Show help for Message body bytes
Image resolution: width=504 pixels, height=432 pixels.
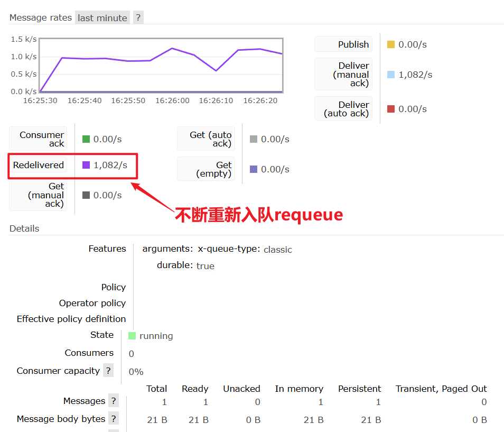point(114,419)
